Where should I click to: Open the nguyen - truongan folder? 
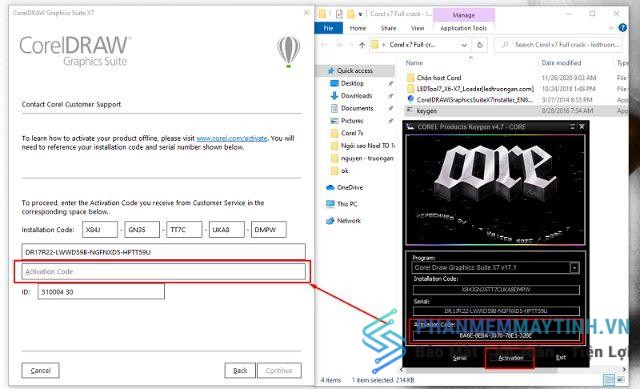pos(367,158)
